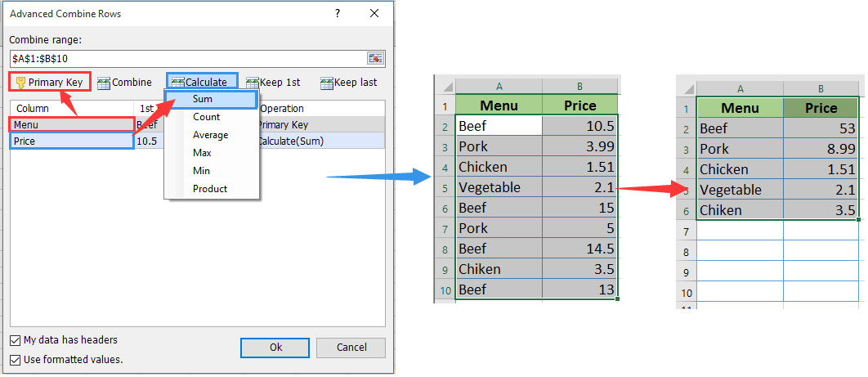Toggle My data has headers checkbox
The height and width of the screenshot is (377, 868).
[x=16, y=340]
